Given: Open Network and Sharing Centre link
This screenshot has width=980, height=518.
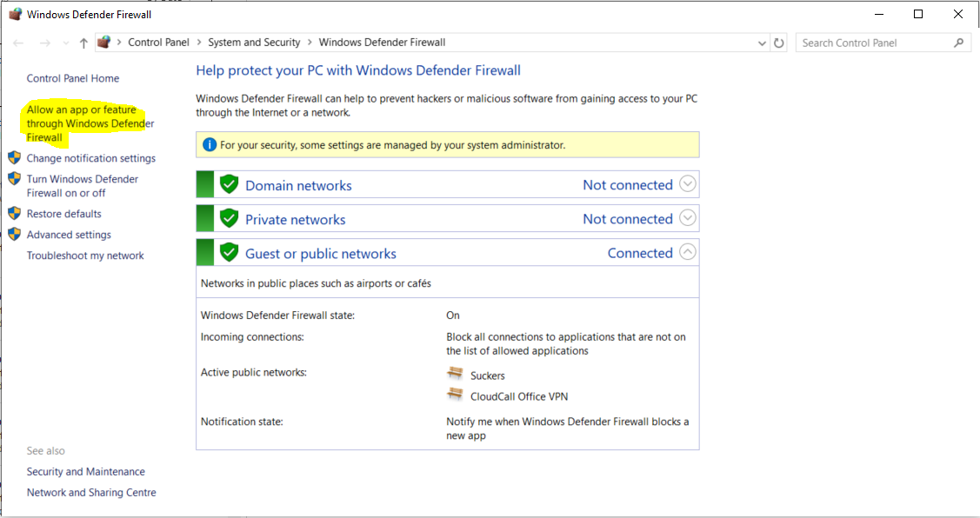Looking at the screenshot, I should (91, 493).
